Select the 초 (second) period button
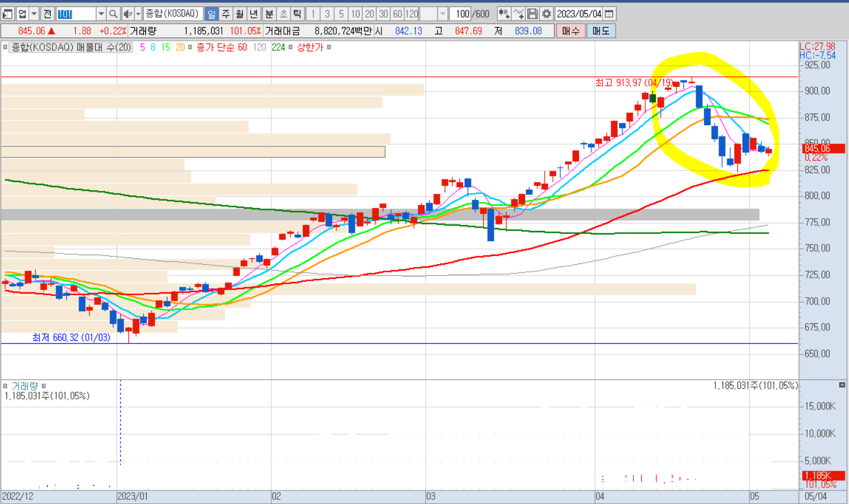The height and width of the screenshot is (504, 849). [x=283, y=14]
